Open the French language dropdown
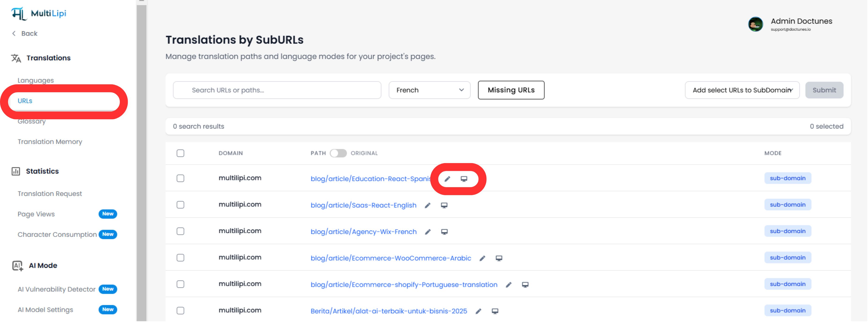This screenshot has height=322, width=868. tap(429, 90)
